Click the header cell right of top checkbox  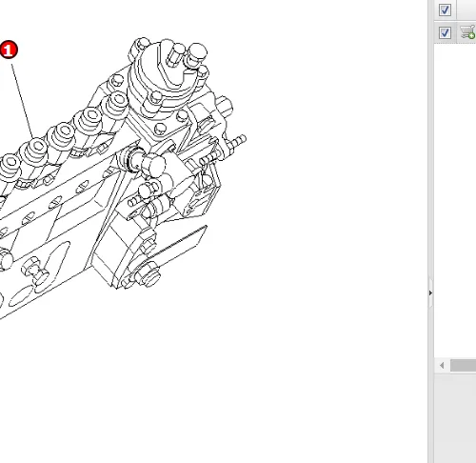(x=466, y=10)
